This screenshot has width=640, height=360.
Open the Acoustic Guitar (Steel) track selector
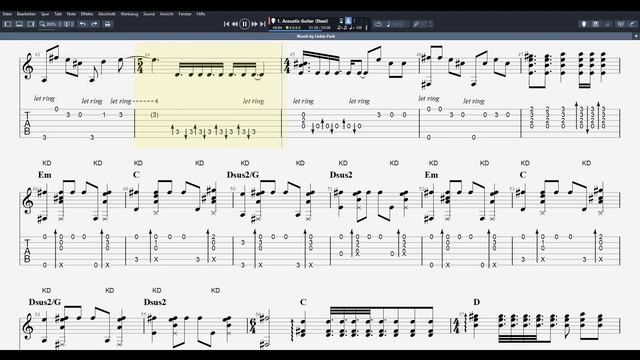point(302,20)
